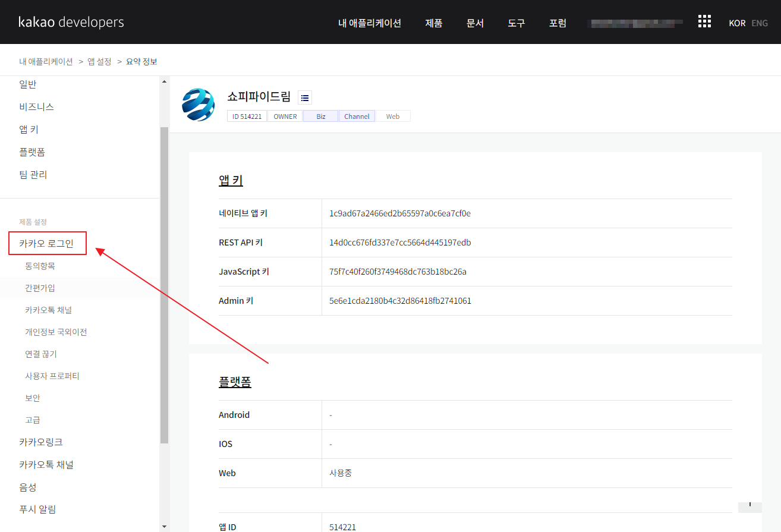Click the Admin 키 value
781x532 pixels.
(x=400, y=301)
